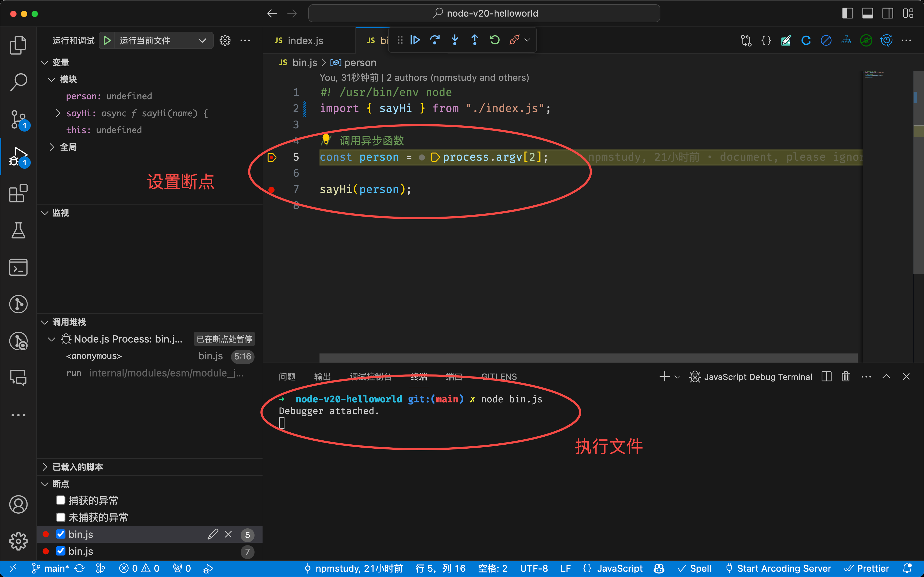The height and width of the screenshot is (577, 924).
Task: Open Source Control in activity bar
Action: [x=18, y=120]
